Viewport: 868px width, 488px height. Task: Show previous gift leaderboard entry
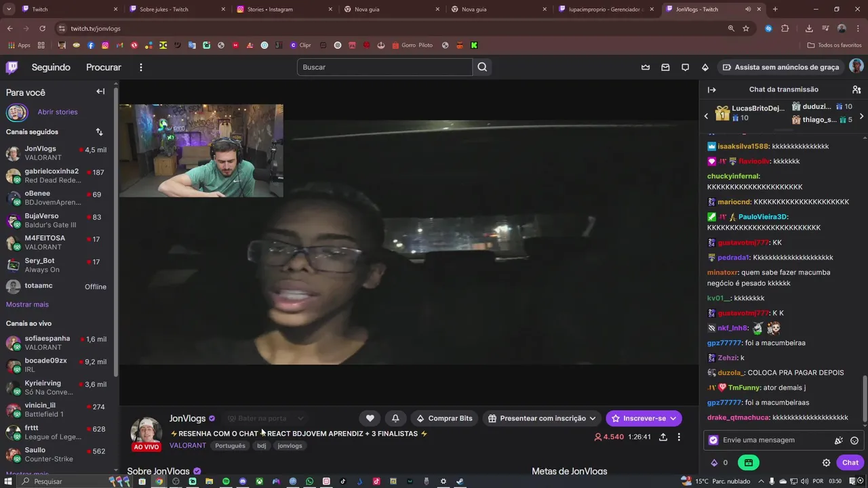click(x=706, y=116)
